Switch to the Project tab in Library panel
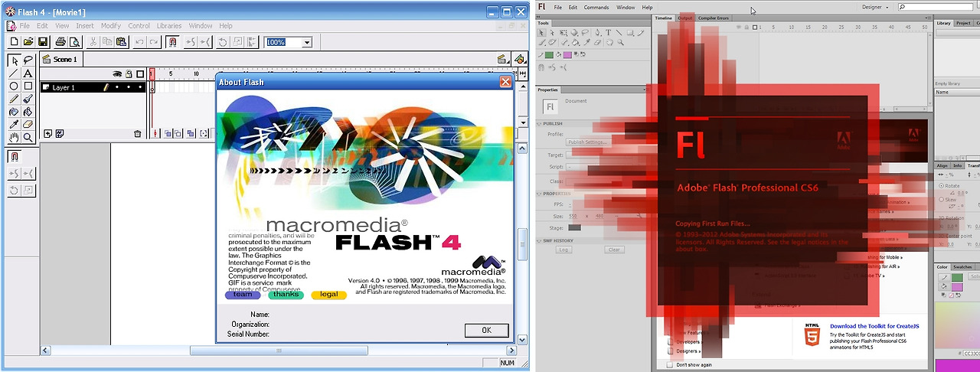Screen dimensions: 980x372 click(963, 23)
